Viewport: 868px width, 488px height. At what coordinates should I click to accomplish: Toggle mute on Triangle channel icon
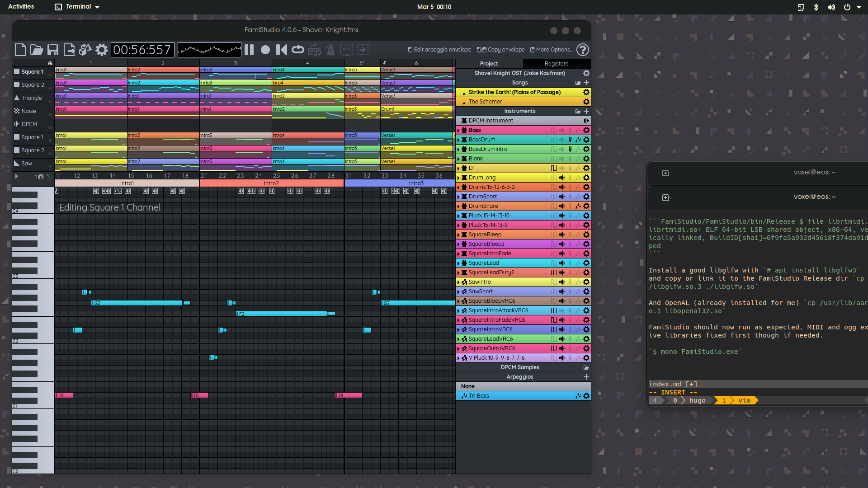17,98
